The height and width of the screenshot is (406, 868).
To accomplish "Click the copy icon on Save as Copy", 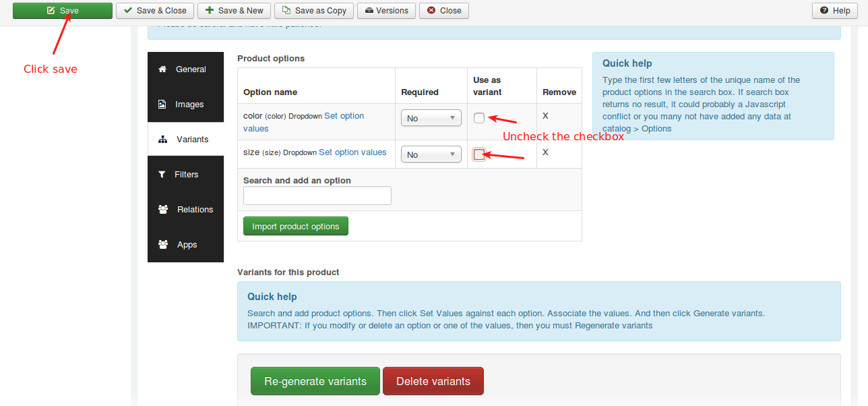I will point(287,11).
